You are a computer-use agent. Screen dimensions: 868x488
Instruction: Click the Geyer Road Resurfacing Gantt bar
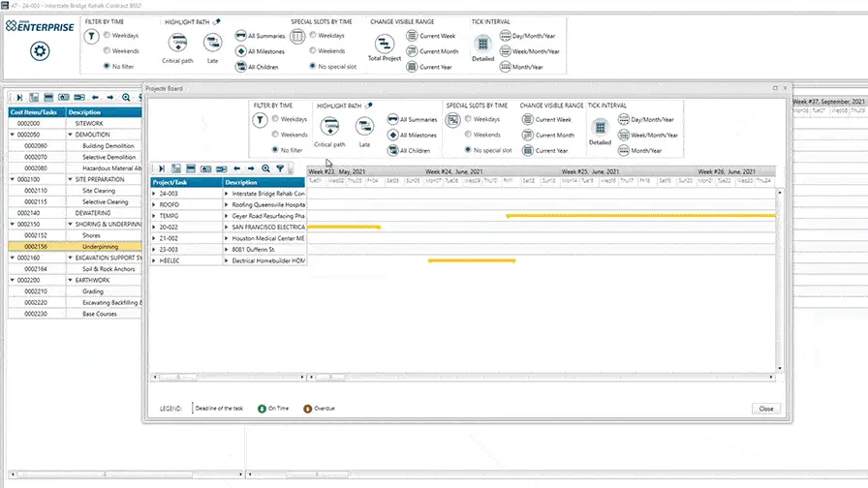639,216
